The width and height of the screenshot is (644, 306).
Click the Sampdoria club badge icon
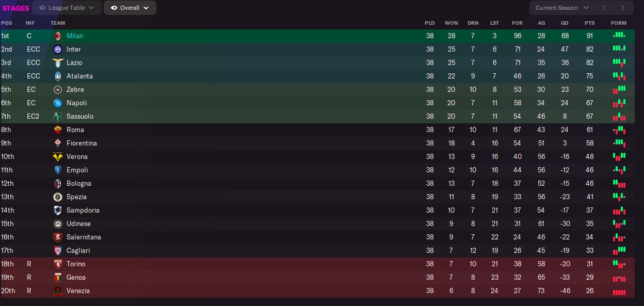(58, 211)
